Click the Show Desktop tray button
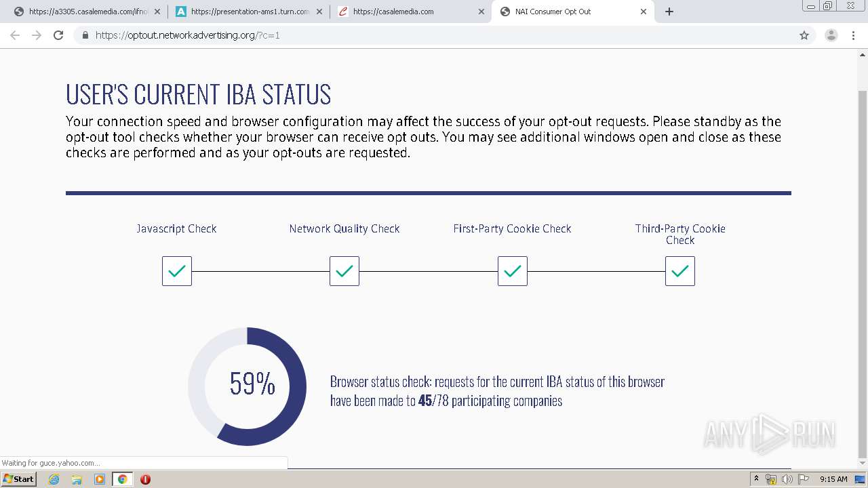Image resolution: width=868 pixels, height=488 pixels. coord(861,479)
